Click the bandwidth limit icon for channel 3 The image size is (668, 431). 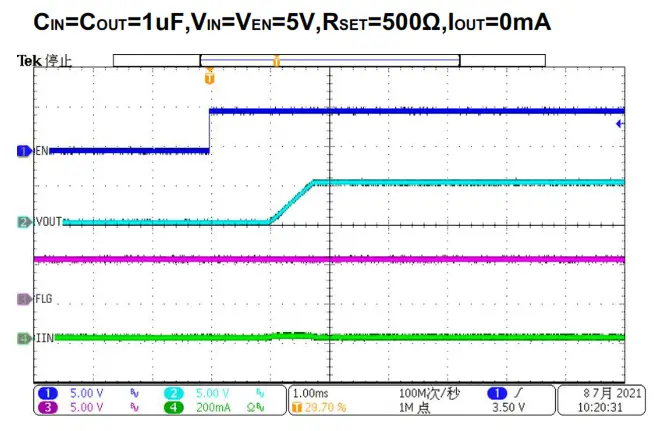(134, 408)
